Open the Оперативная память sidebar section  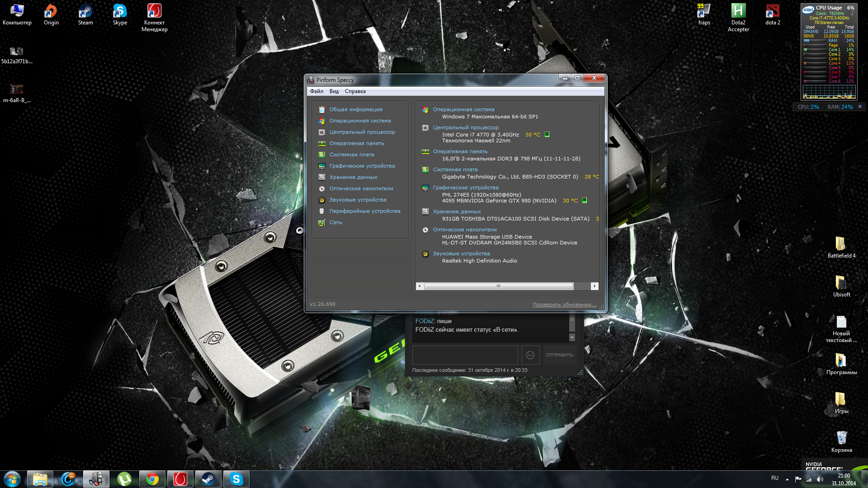tap(356, 143)
